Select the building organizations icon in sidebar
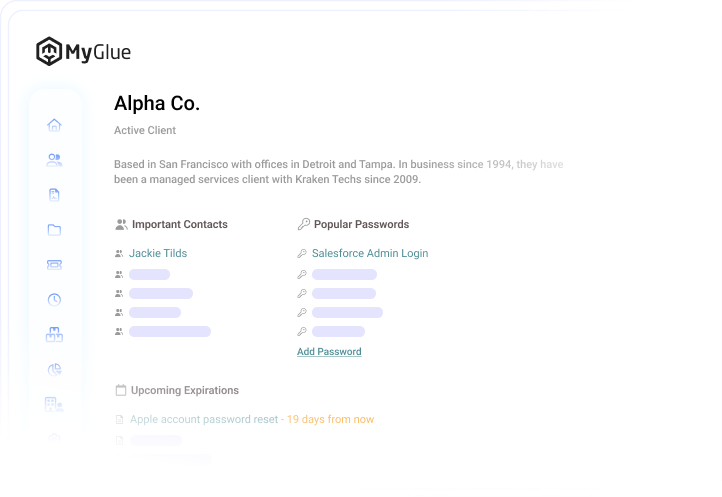Viewport: 722px width, 497px height. pos(54,404)
